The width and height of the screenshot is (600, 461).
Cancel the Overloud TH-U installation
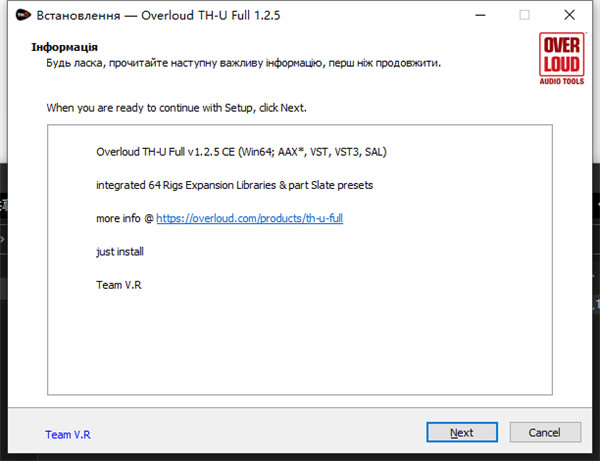(545, 432)
